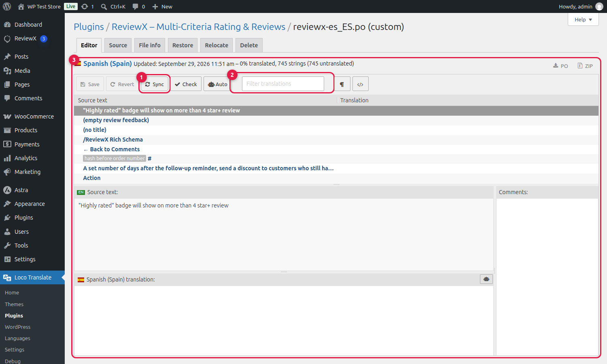The image size is (607, 364).
Task: Click into the Spanish translation text area
Action: click(284, 321)
